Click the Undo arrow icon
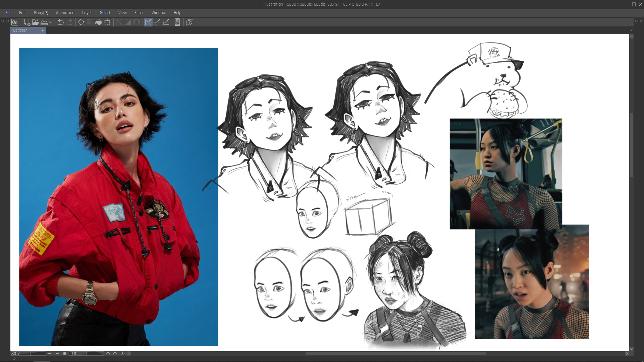Image resolution: width=644 pixels, height=362 pixels. (61, 22)
